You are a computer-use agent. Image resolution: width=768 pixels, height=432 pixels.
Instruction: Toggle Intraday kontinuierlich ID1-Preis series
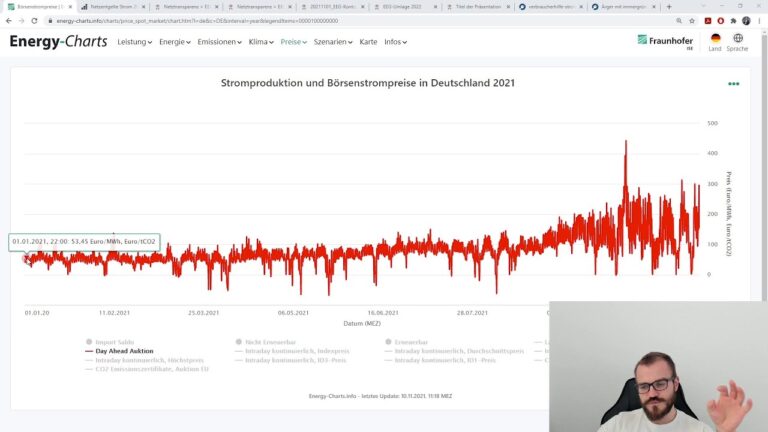(440, 360)
